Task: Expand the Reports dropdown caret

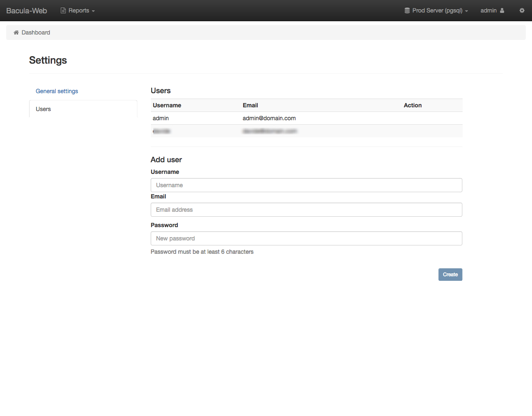Action: click(94, 11)
